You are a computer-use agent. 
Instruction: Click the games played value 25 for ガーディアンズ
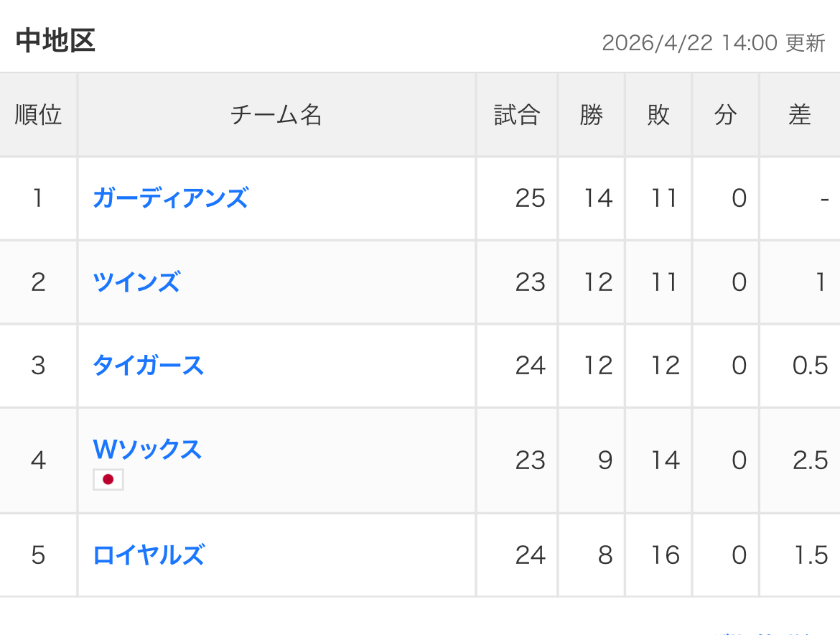pyautogui.click(x=530, y=198)
